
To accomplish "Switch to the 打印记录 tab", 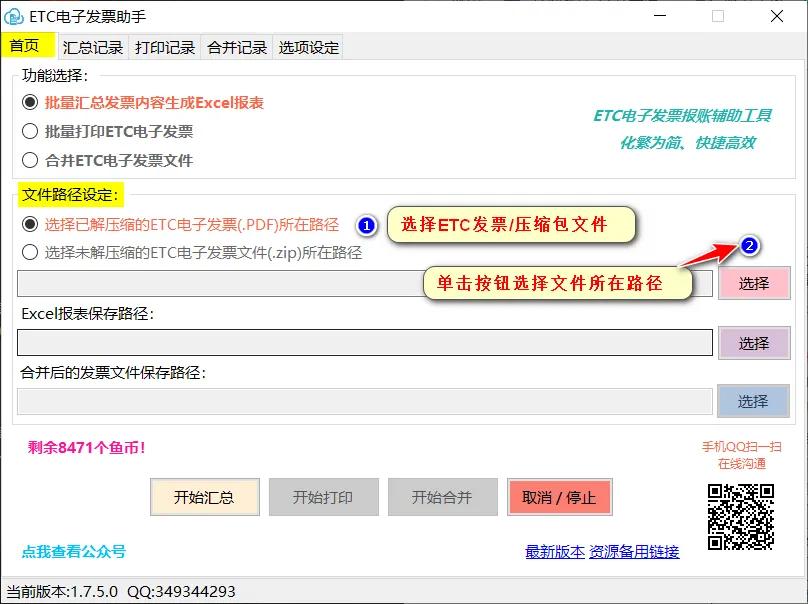I will (165, 47).
